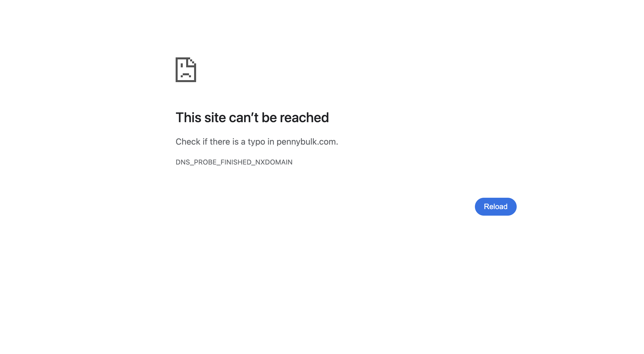This screenshot has height=354, width=644.
Task: Click the word "there" in the message
Action: pos(220,142)
